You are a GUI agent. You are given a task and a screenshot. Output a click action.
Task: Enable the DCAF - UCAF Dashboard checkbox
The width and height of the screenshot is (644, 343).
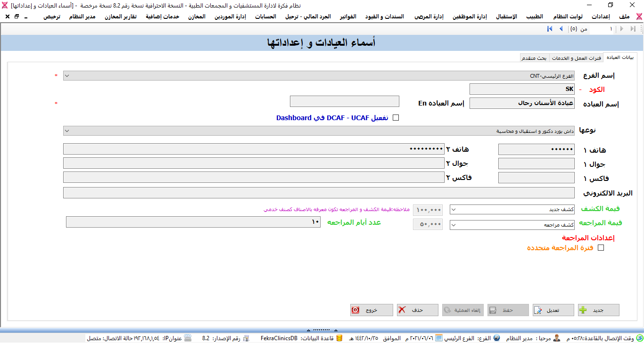pos(396,118)
